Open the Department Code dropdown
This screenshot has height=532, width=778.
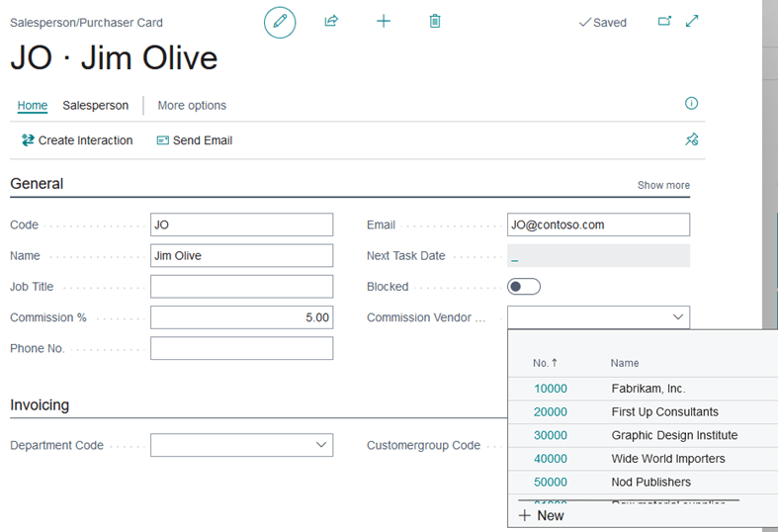[321, 445]
